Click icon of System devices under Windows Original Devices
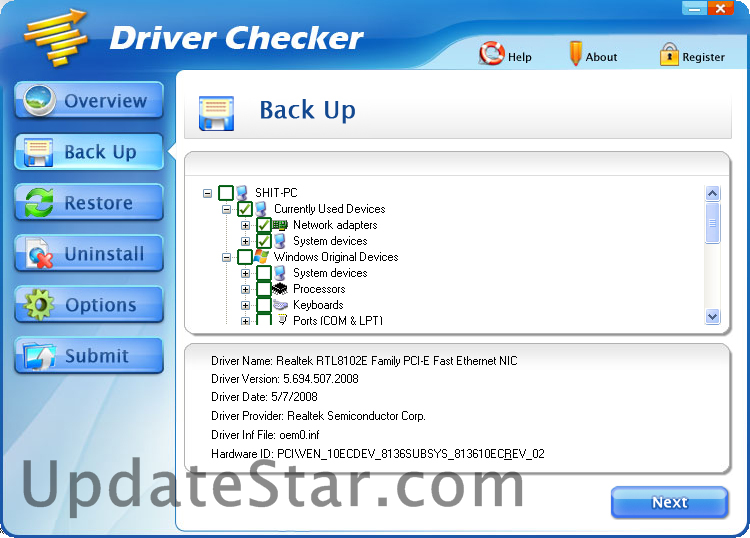750x538 pixels. [280, 273]
